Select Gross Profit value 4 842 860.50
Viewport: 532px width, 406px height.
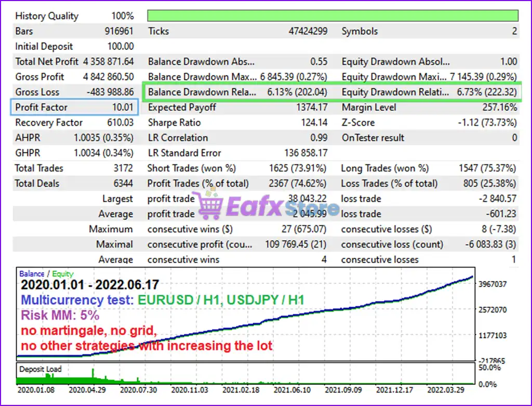[108, 77]
